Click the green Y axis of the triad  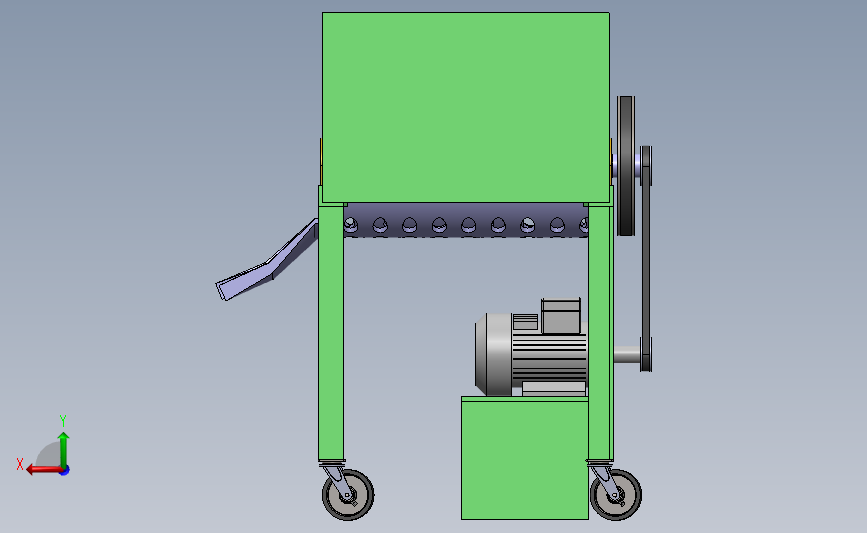tap(64, 450)
